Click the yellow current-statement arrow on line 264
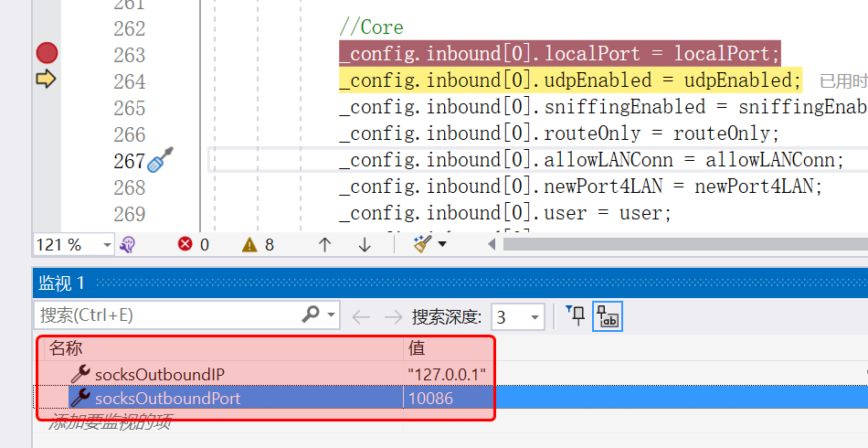The width and height of the screenshot is (868, 448). point(46,80)
